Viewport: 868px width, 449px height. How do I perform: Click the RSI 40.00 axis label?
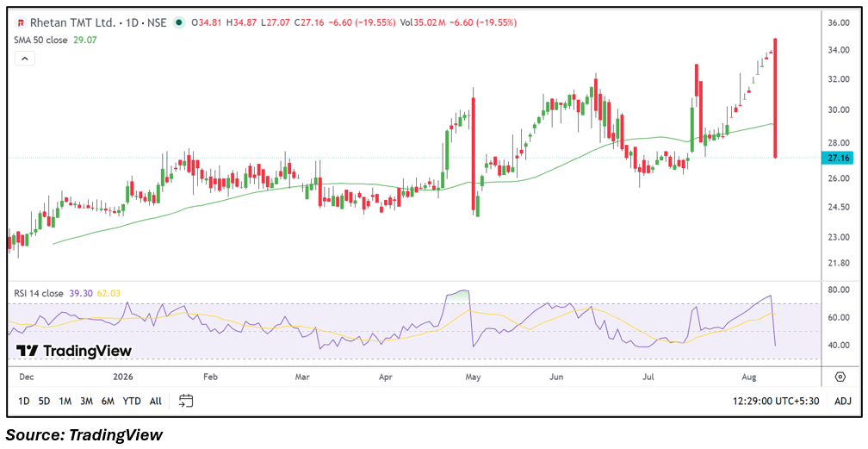click(x=840, y=345)
